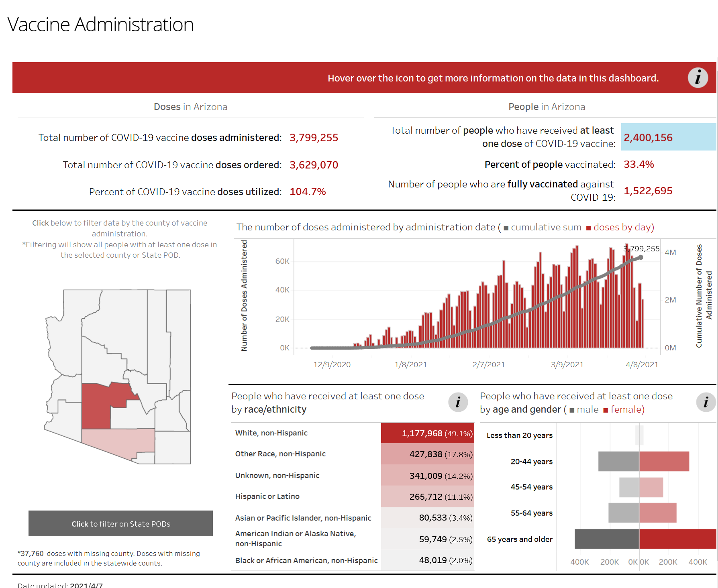Select the Hispanic or Latino row value
The image size is (718, 588).
[427, 496]
